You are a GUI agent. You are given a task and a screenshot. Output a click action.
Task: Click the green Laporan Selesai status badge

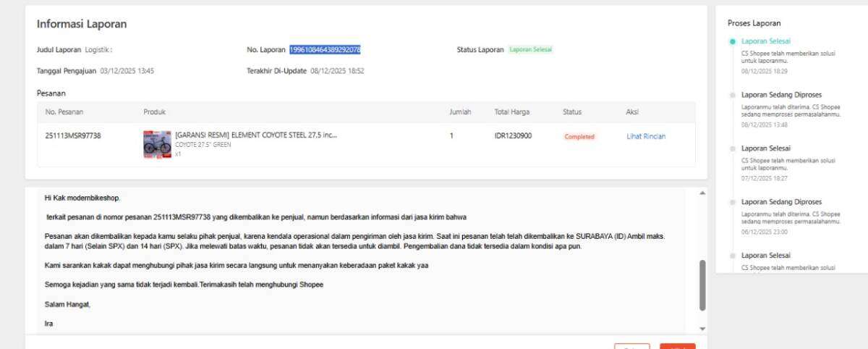coord(530,50)
